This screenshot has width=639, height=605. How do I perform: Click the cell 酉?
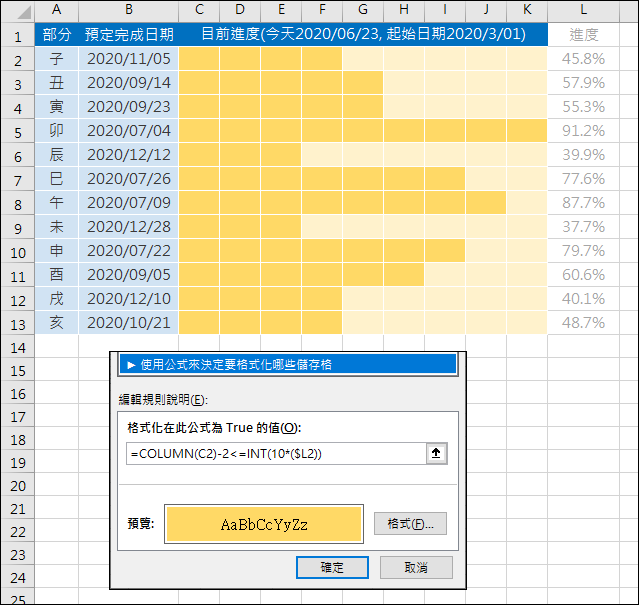57,275
